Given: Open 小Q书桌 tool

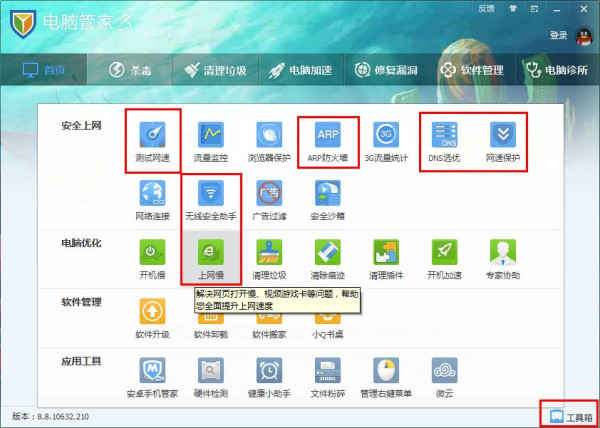Looking at the screenshot, I should pos(328,324).
